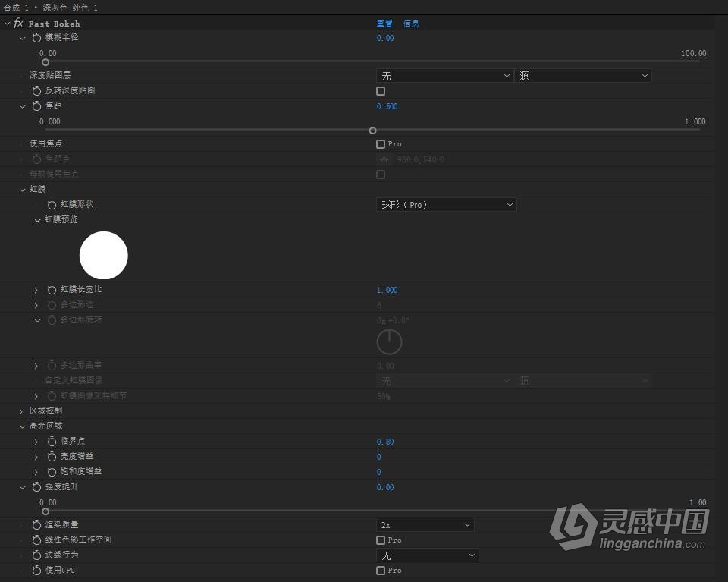Click the stopwatch icon for 虹膜长宽比
The image size is (728, 582).
(51, 289)
